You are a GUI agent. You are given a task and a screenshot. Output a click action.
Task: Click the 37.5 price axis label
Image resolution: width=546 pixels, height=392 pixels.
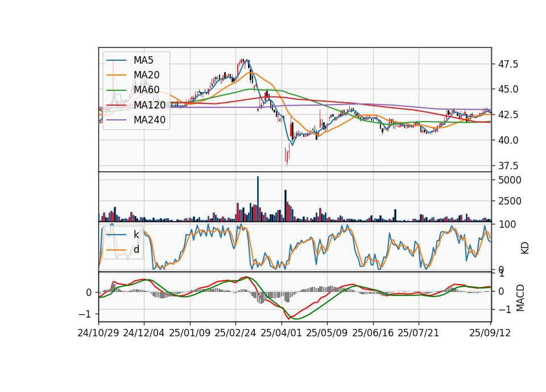(508, 166)
